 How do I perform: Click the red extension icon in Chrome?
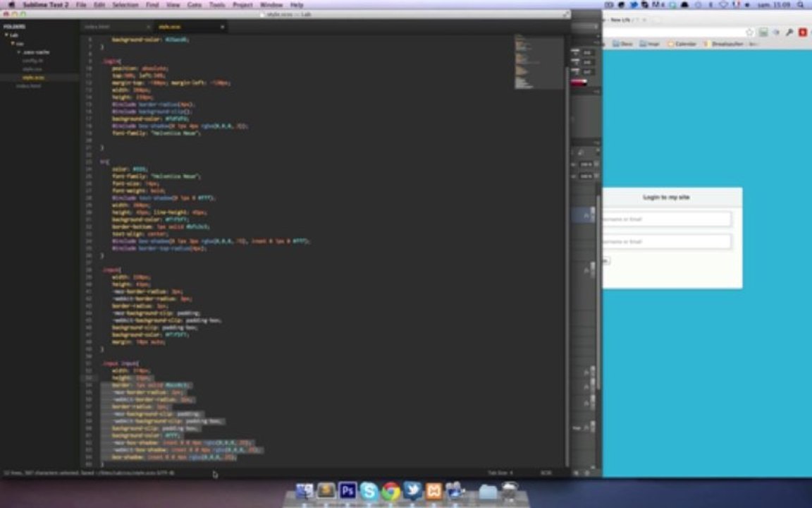[x=802, y=32]
